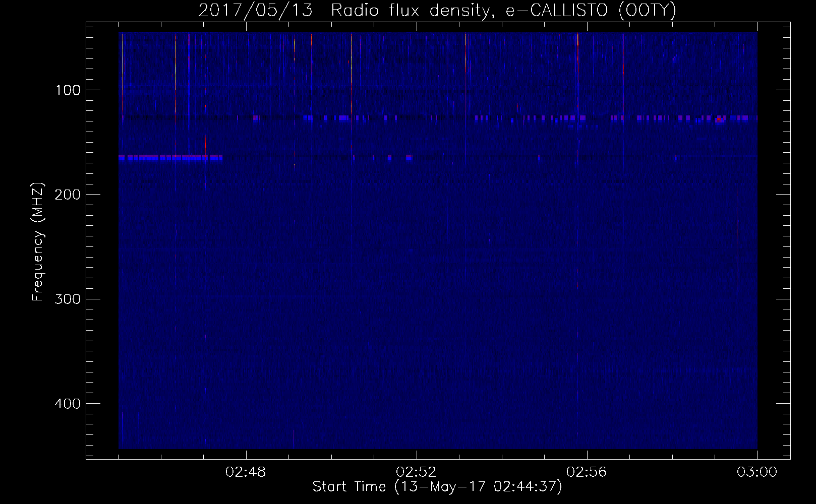816x504 pixels.
Task: Click the bright purple horizontal band near 165 MHz
Action: tap(170, 158)
